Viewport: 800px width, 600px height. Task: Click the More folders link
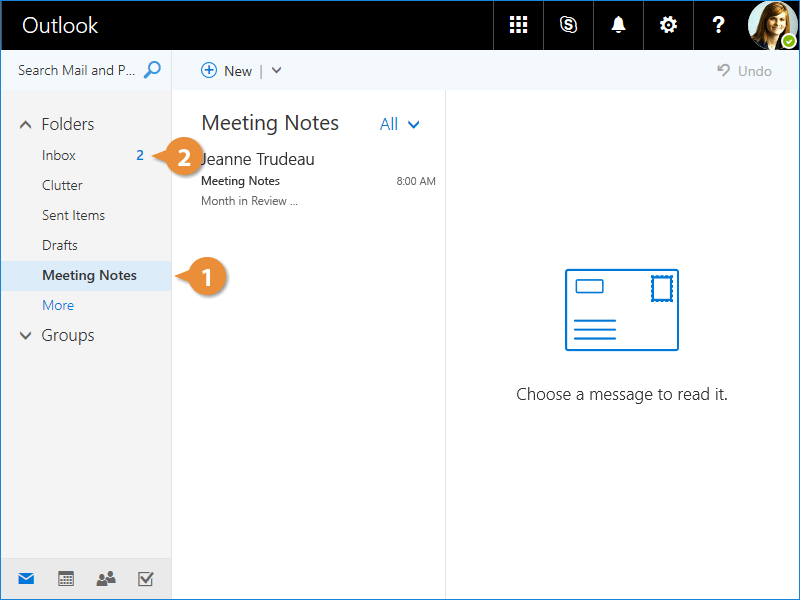coord(58,305)
